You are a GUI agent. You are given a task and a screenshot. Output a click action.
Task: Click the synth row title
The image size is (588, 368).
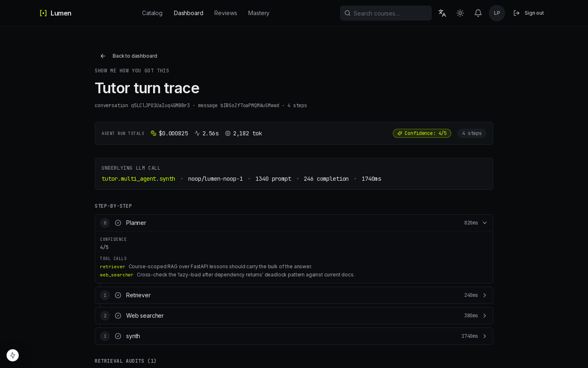pyautogui.click(x=133, y=336)
